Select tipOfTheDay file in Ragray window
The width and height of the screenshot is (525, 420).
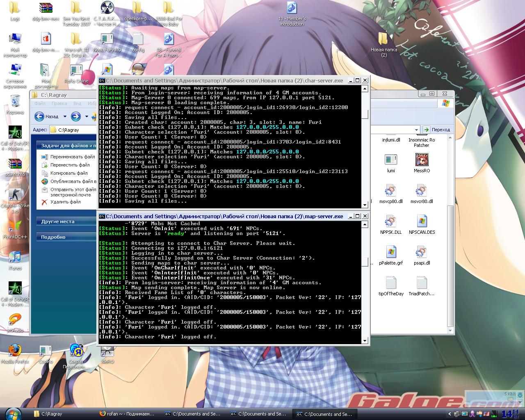click(391, 286)
